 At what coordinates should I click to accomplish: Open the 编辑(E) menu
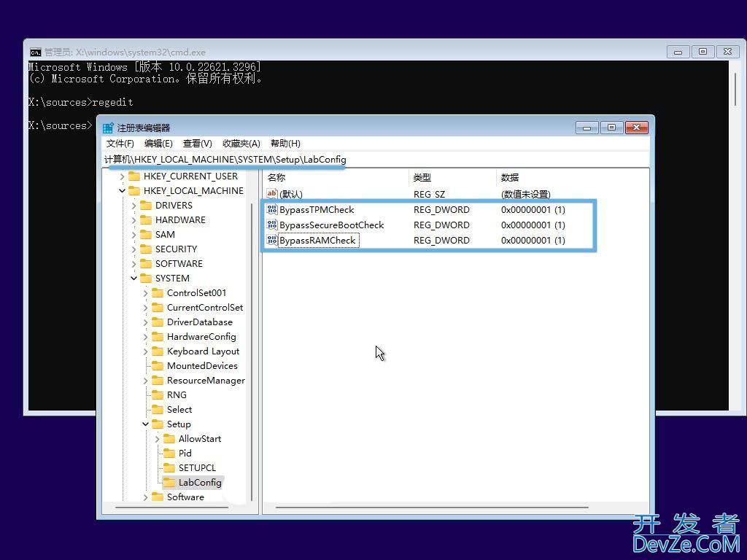pyautogui.click(x=158, y=144)
